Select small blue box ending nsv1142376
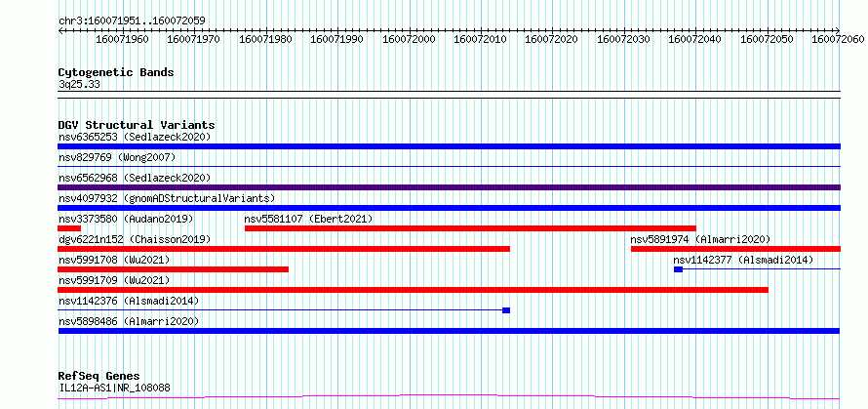The width and height of the screenshot is (868, 409). pyautogui.click(x=506, y=310)
